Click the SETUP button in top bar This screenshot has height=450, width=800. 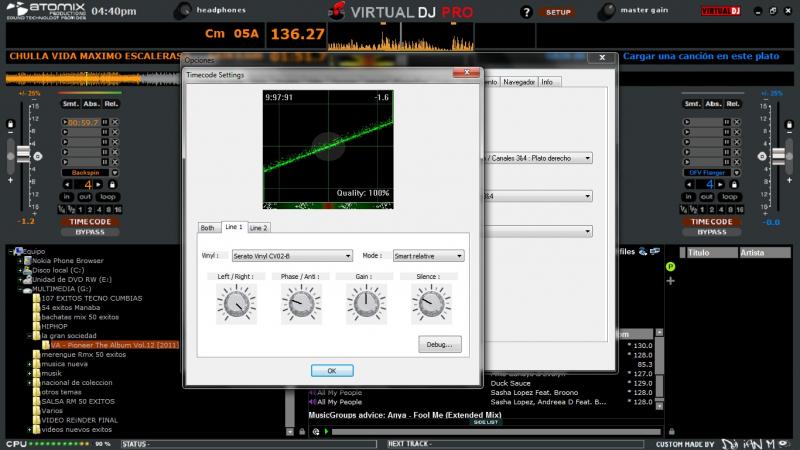(558, 12)
